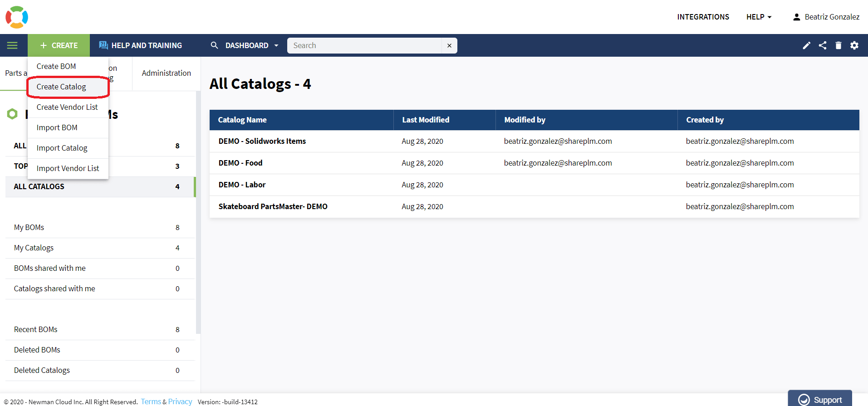Click the OpenBOM colorful logo
Image resolution: width=868 pixels, height=406 pixels.
(17, 17)
